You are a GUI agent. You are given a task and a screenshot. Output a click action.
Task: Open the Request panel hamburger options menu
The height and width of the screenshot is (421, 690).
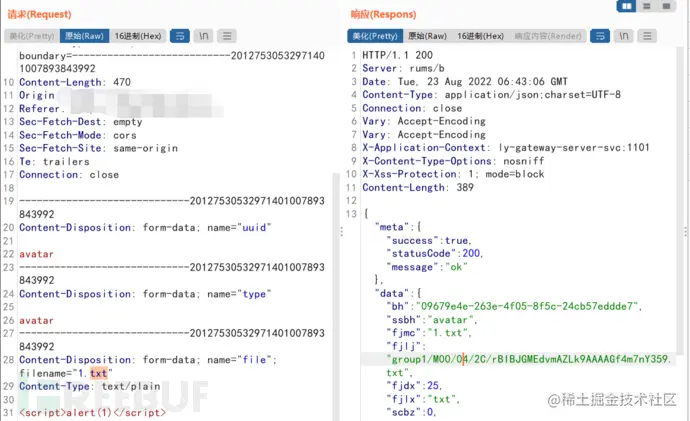(x=227, y=36)
